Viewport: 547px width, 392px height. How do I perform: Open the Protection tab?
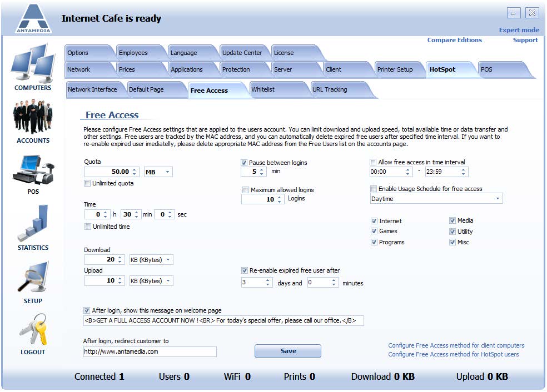[x=244, y=69]
